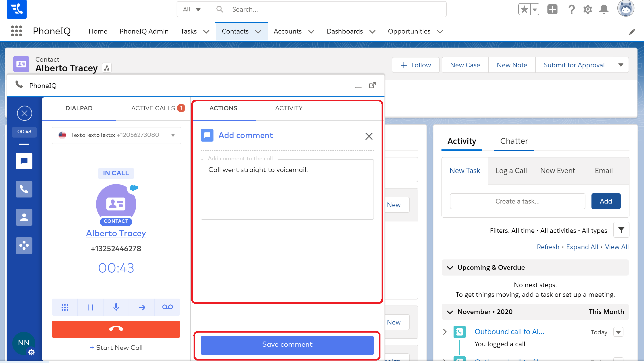Screen dimensions: 644x363
Task: Expand the Outbound call activity row
Action: click(x=445, y=332)
